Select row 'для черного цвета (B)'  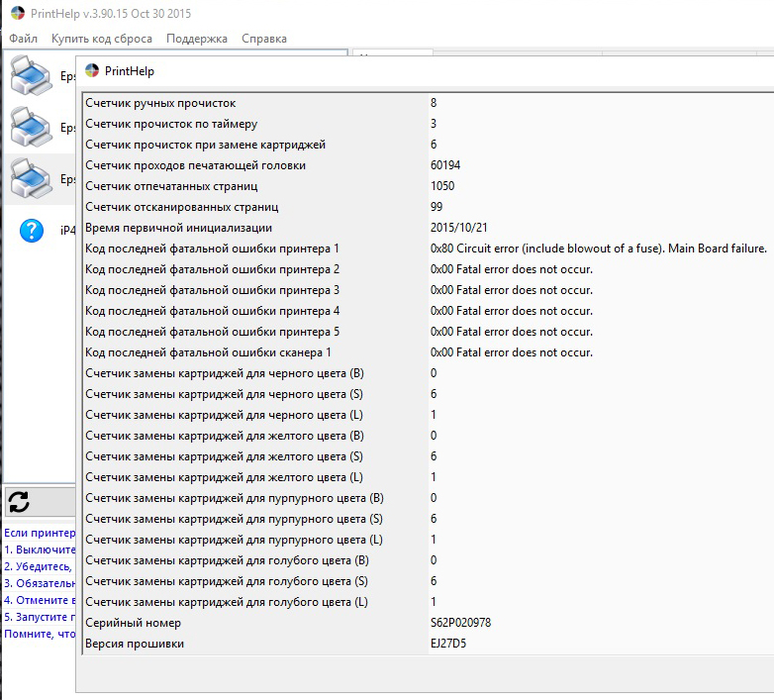click(428, 372)
